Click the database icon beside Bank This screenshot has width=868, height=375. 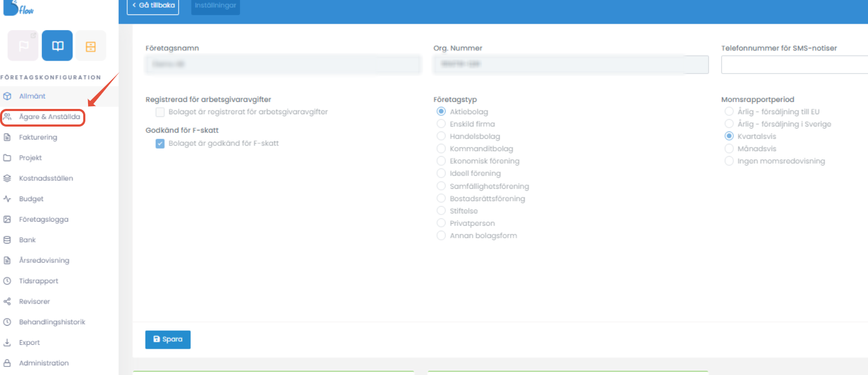[8, 240]
